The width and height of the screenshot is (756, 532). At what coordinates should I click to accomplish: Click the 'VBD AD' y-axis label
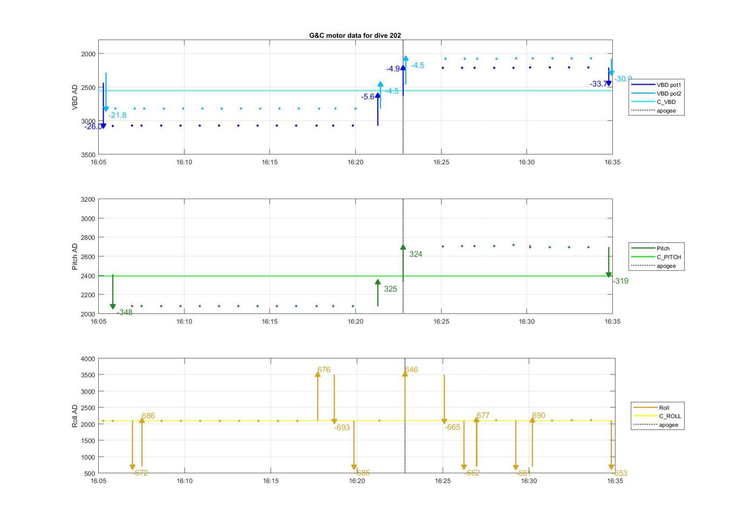75,97
